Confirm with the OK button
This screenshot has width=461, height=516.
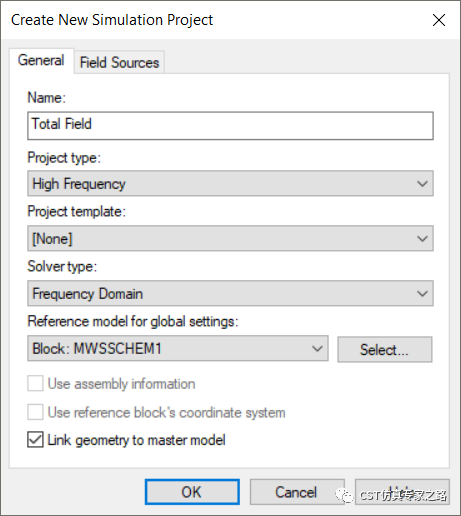pos(192,492)
